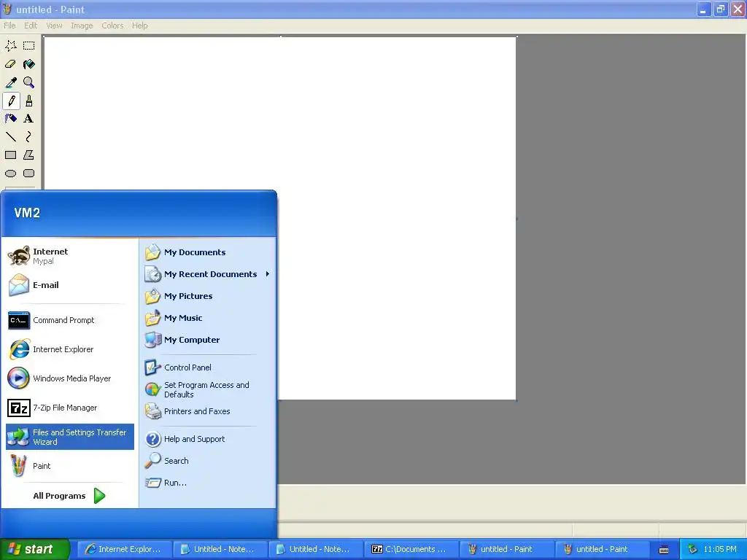747x560 pixels.
Task: Select the Curve tool
Action: [28, 136]
